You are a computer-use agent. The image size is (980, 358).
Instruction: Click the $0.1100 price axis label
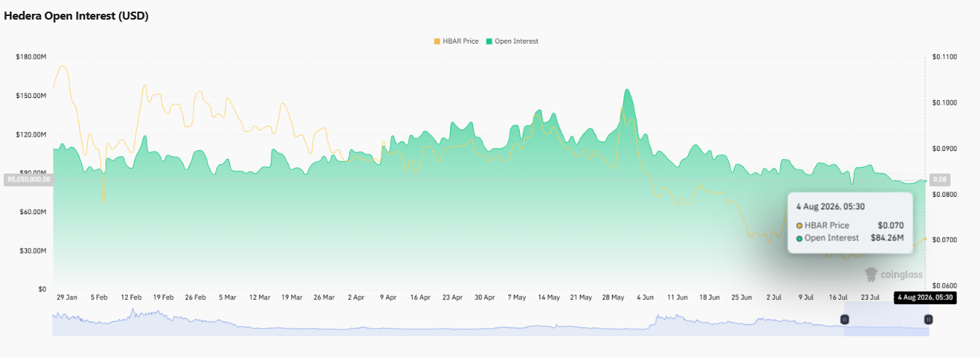[945, 57]
